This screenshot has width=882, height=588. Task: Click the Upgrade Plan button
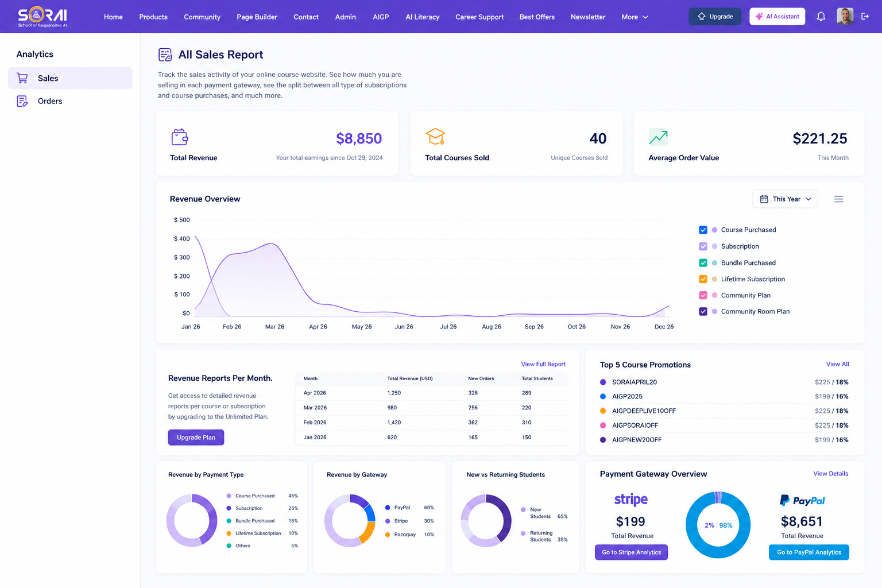click(196, 438)
